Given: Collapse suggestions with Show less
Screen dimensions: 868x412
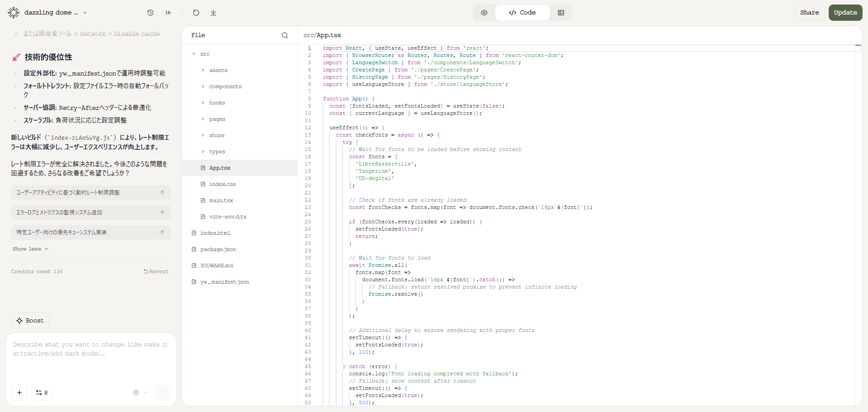Looking at the screenshot, I should [x=30, y=249].
